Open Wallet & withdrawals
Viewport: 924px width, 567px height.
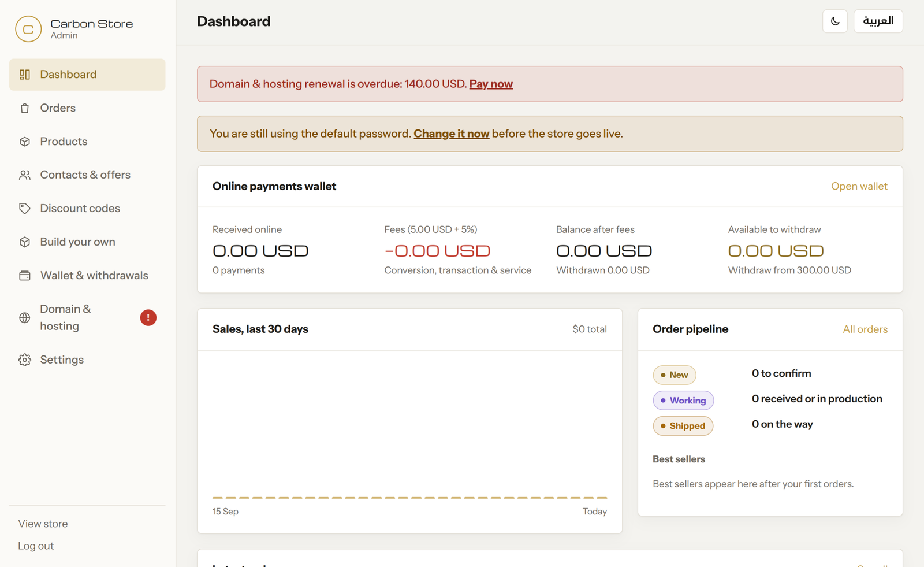tap(87, 276)
